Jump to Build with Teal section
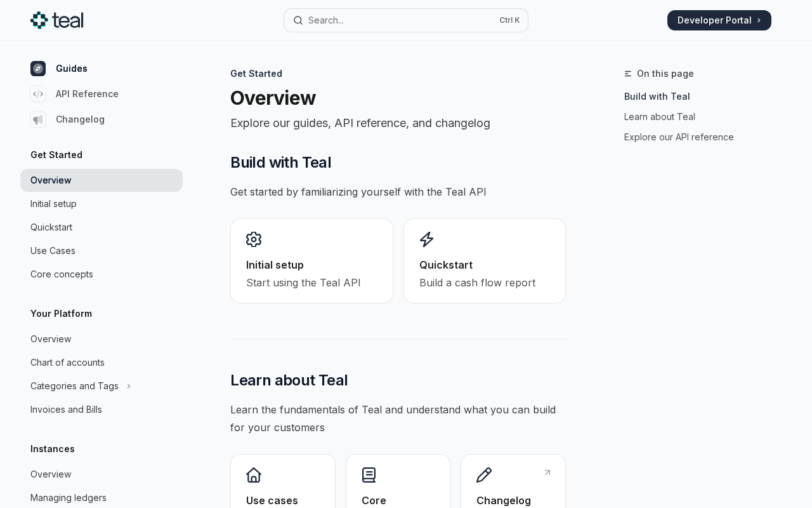812x508 pixels. (x=657, y=97)
